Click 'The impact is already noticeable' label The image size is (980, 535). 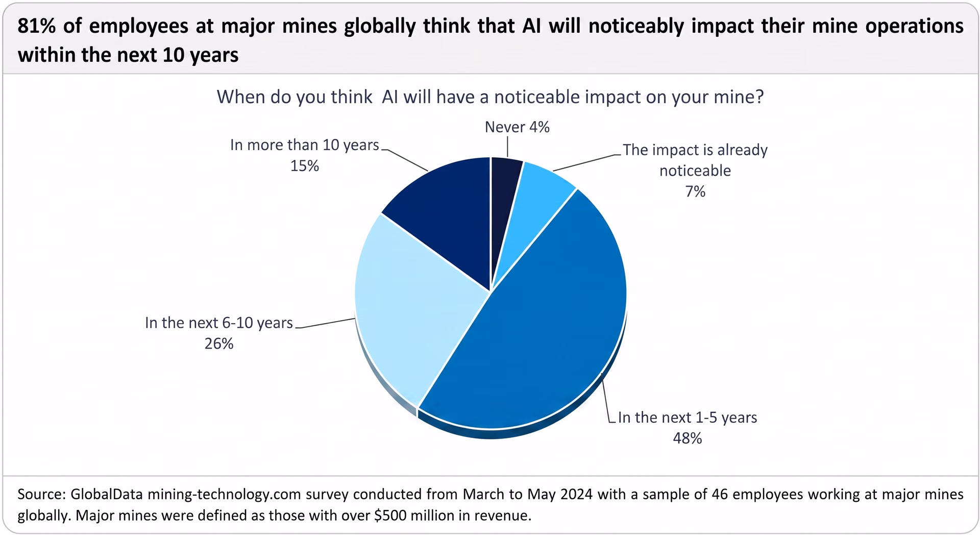tap(695, 160)
